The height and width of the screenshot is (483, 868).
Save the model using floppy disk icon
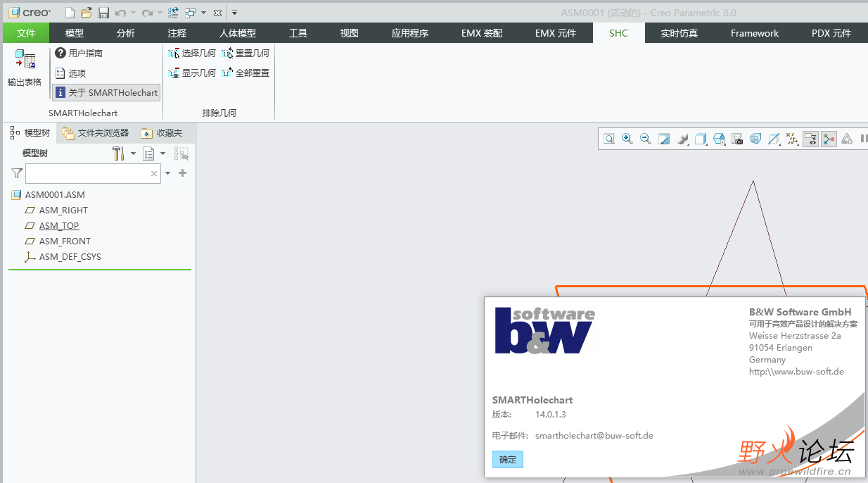point(103,13)
